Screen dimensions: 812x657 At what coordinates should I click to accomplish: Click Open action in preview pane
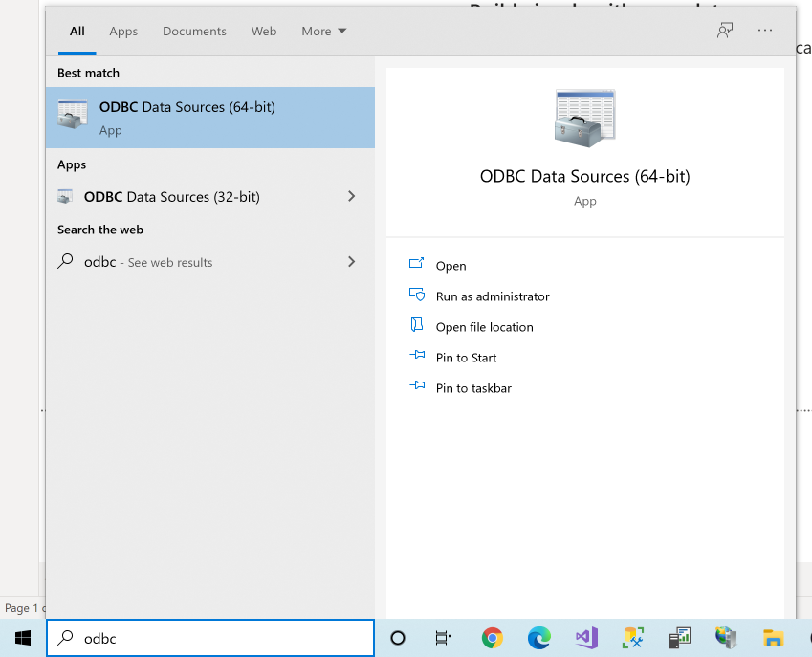tap(450, 266)
